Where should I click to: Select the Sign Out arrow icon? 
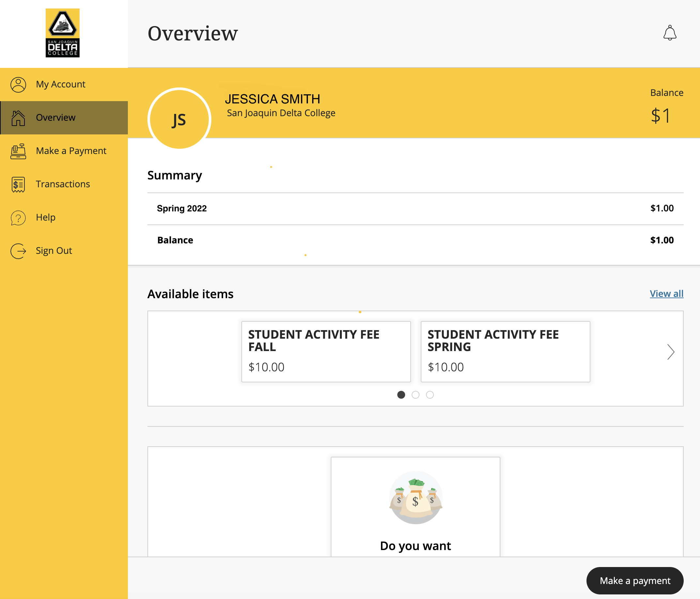coord(18,251)
